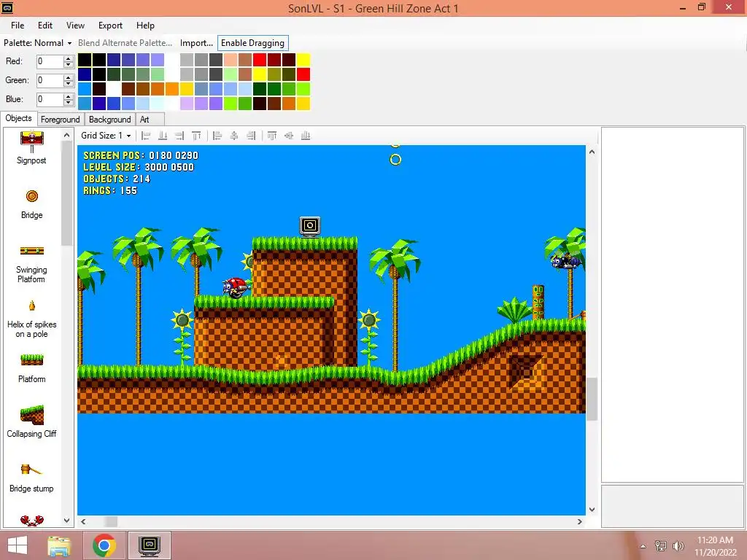The width and height of the screenshot is (747, 560).
Task: Open the Help menu
Action: [x=145, y=26]
